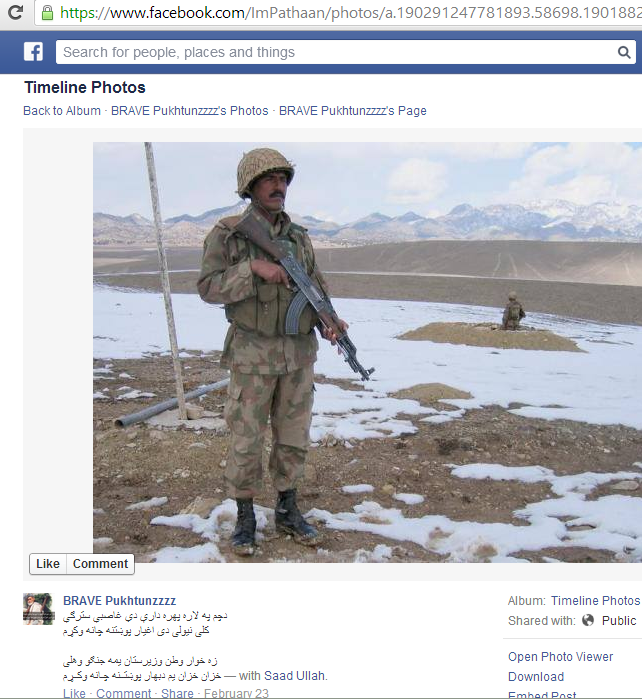Image resolution: width=642 pixels, height=699 pixels.
Task: Click Open Photo Viewer
Action: [560, 657]
